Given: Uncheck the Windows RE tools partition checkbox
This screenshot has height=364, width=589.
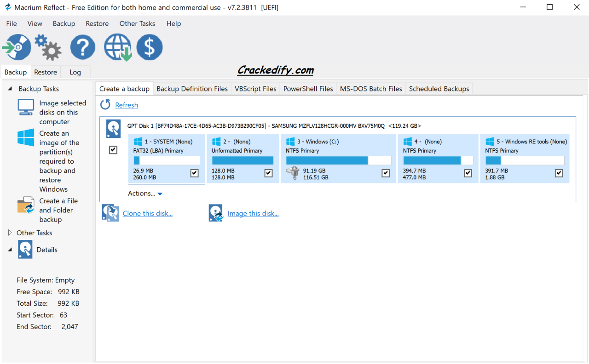Looking at the screenshot, I should click(x=559, y=173).
